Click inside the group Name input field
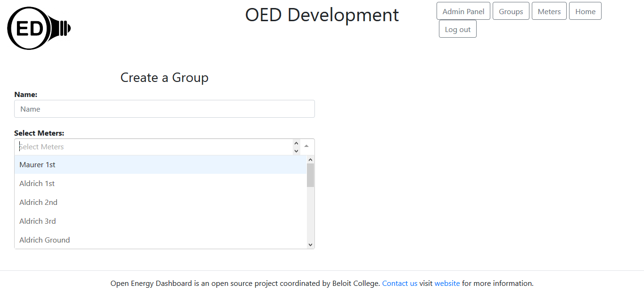This screenshot has width=644, height=292. tap(164, 109)
